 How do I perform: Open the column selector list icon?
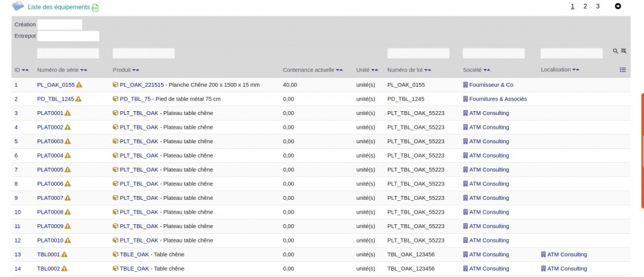[x=623, y=70]
